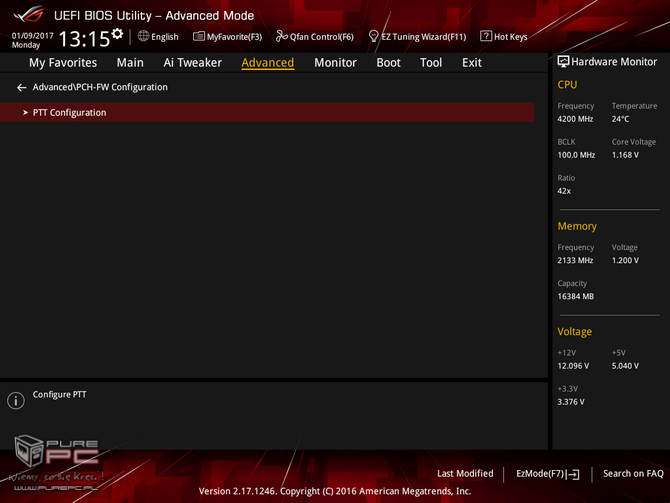670x503 pixels.
Task: Click the +5V reading 5.040 V
Action: [625, 366]
